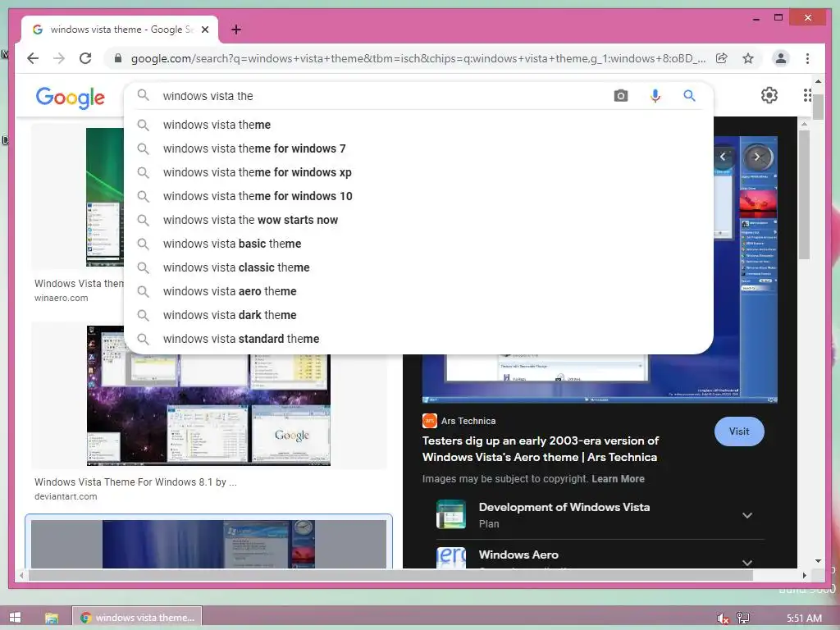Reload the page with the refresh icon

(x=85, y=58)
